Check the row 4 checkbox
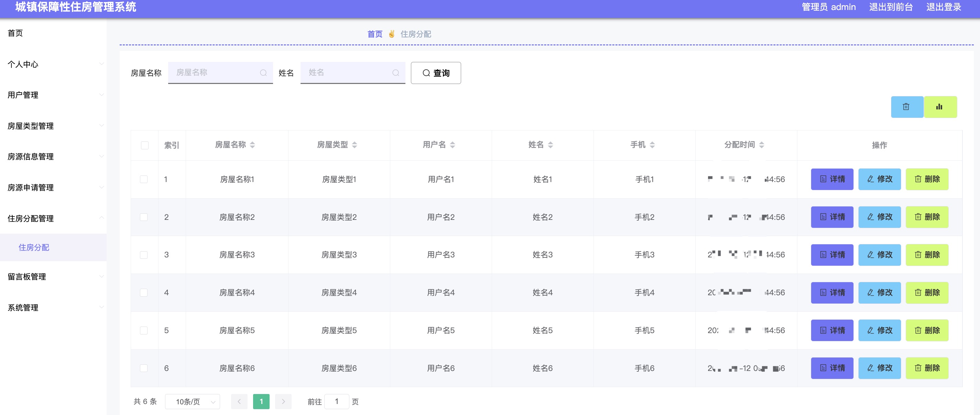 click(x=144, y=292)
